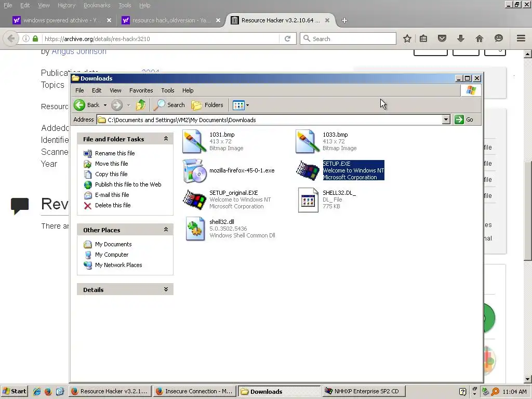Open the Back button history dropdown
The height and width of the screenshot is (399, 532).
click(105, 105)
